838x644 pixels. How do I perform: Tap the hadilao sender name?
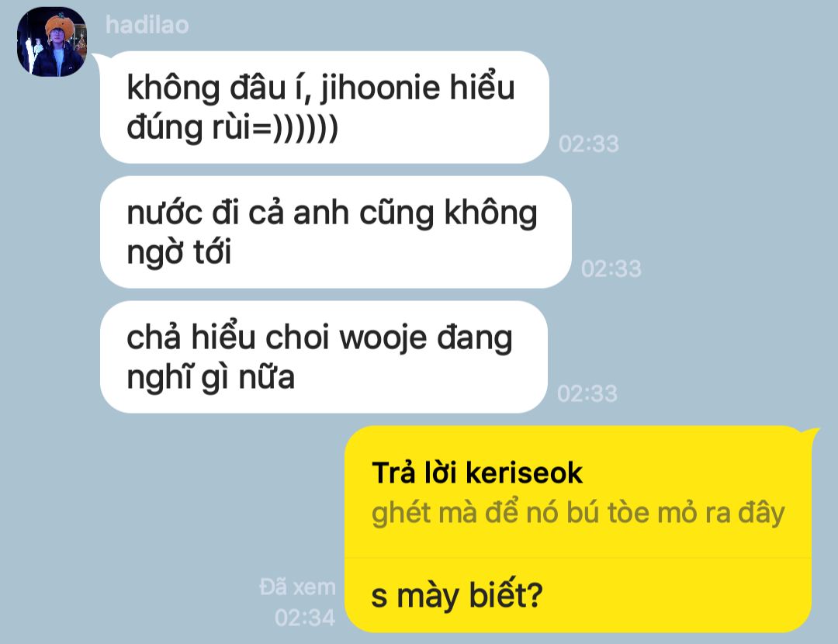tap(147, 25)
